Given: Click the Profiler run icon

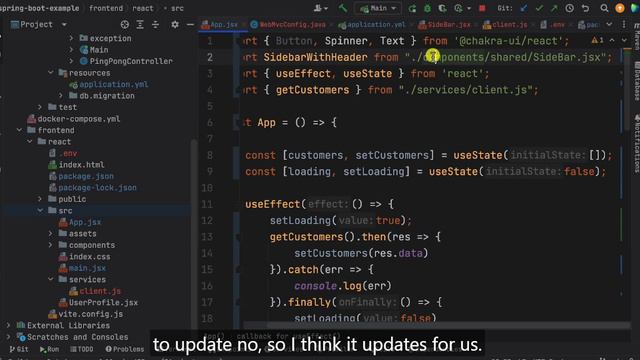Looking at the screenshot, I should [459, 8].
